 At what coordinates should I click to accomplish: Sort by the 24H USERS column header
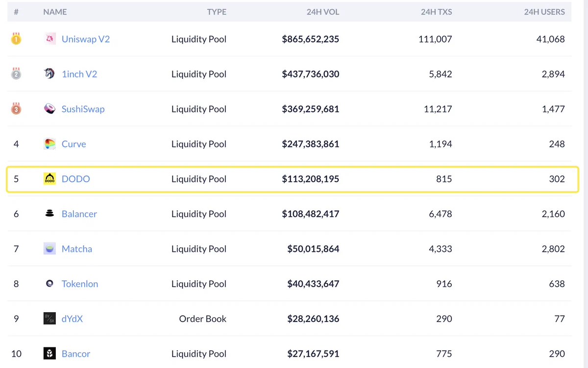(544, 12)
